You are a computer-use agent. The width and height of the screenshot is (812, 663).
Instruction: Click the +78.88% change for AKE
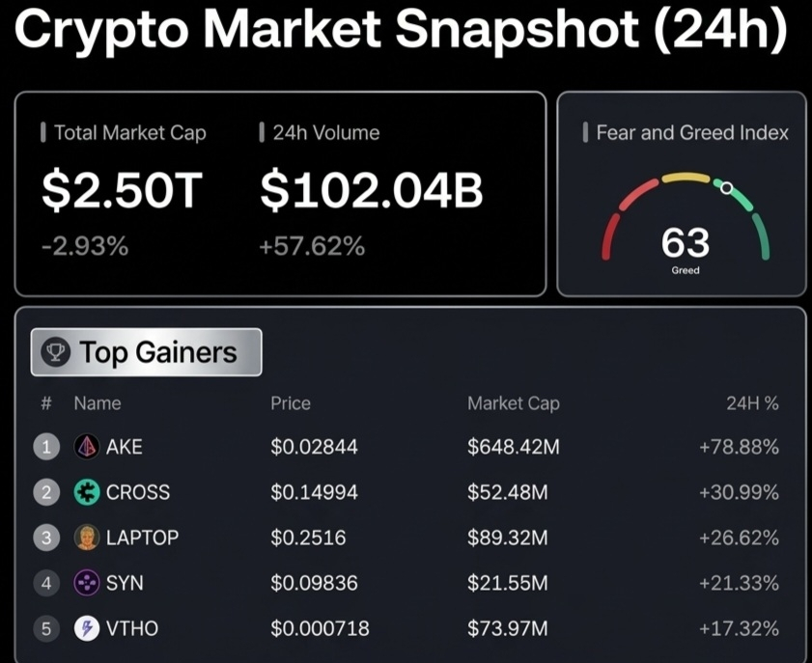tap(739, 447)
